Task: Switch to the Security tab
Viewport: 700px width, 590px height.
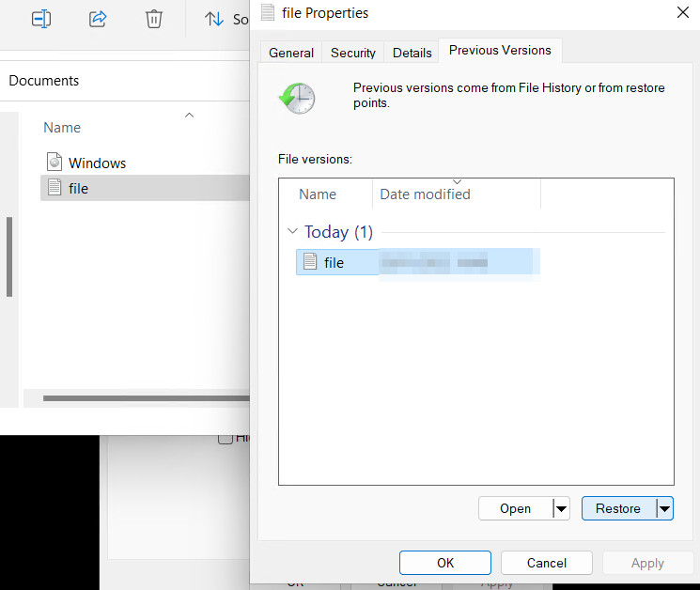Action: click(x=353, y=53)
